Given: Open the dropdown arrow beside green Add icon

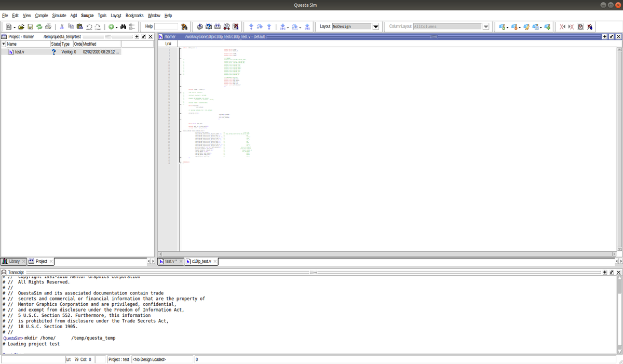Looking at the screenshot, I should (x=117, y=27).
